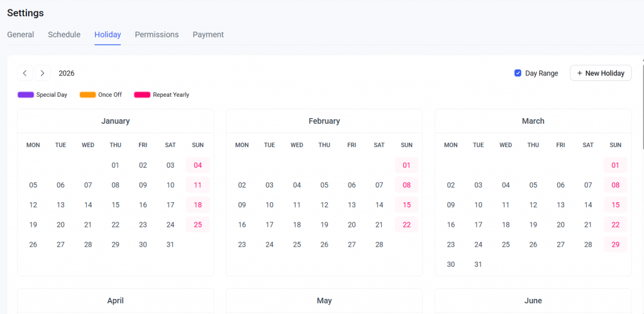Open the Permissions tab
644x314 pixels.
point(157,35)
